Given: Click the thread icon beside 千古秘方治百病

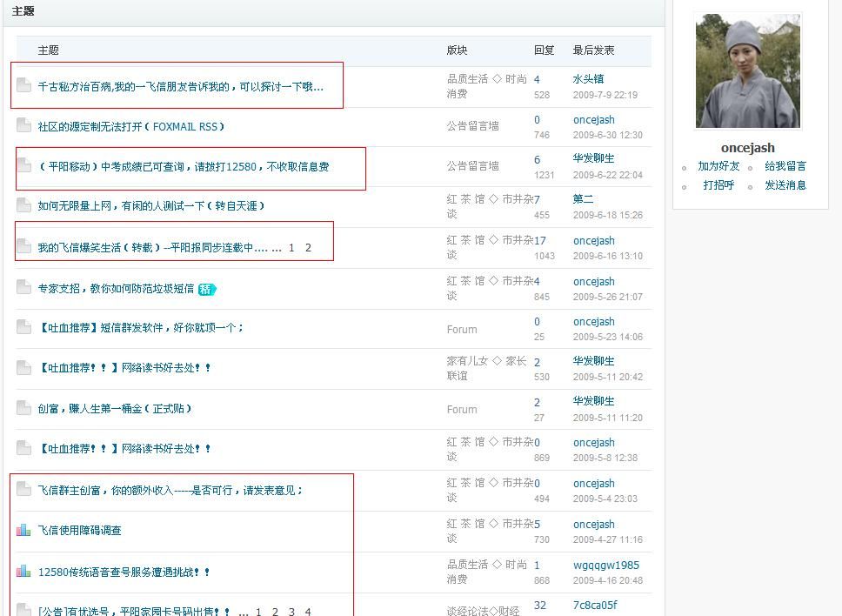Looking at the screenshot, I should [x=23, y=85].
